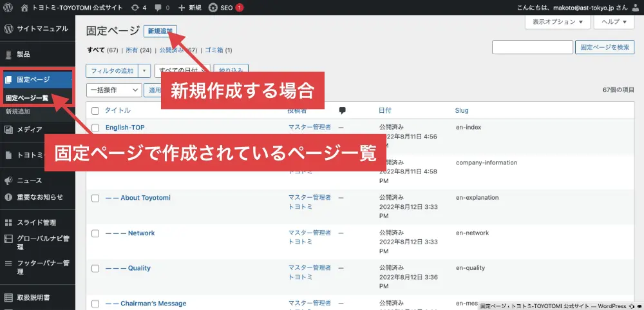The image size is (644, 310).
Task: Open the Network page link
Action: pyautogui.click(x=130, y=233)
